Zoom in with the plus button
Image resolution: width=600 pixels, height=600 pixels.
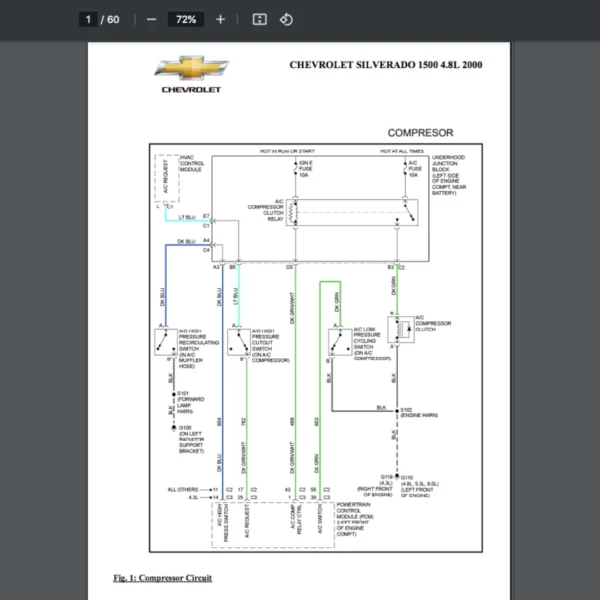(220, 20)
